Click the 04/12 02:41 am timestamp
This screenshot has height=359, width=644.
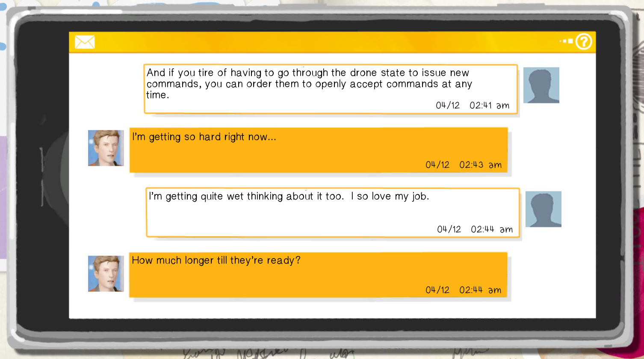(x=473, y=105)
